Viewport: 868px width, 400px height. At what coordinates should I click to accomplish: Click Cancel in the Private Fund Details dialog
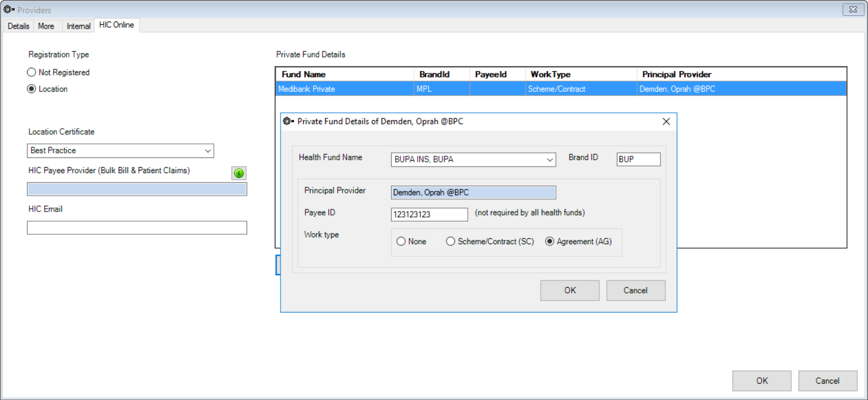(x=635, y=291)
